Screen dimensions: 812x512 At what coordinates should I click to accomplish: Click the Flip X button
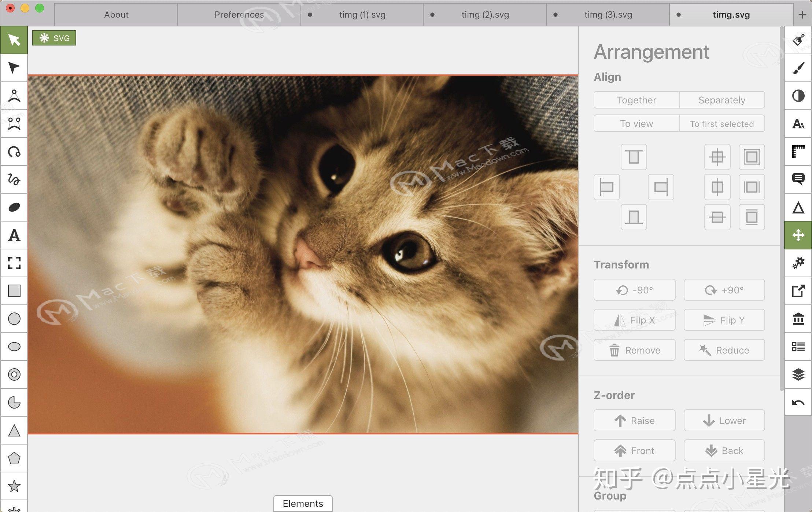(x=636, y=320)
